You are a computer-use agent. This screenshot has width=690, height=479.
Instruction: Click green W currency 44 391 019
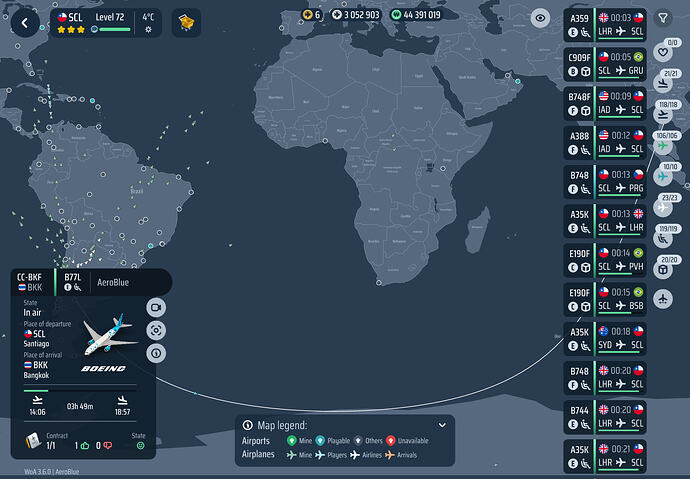416,15
